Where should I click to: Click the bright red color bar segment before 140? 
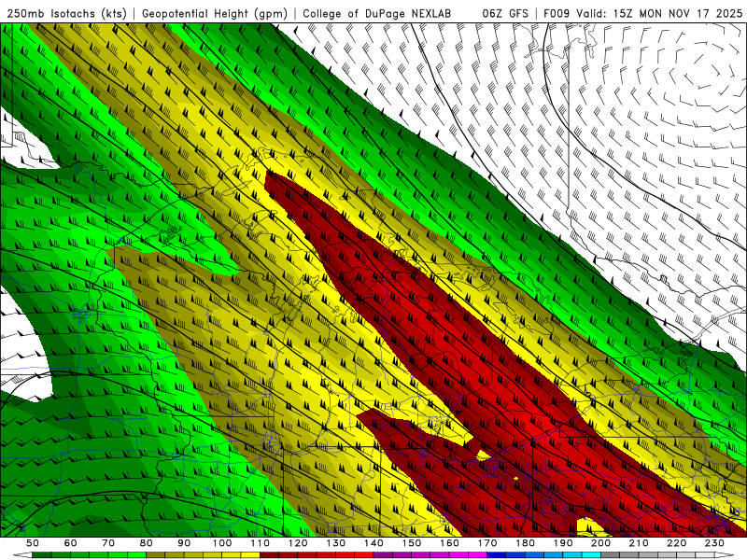[364, 554]
